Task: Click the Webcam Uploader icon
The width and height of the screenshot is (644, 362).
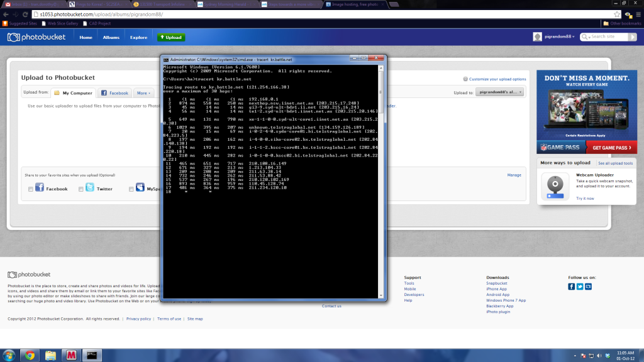Action: [556, 185]
